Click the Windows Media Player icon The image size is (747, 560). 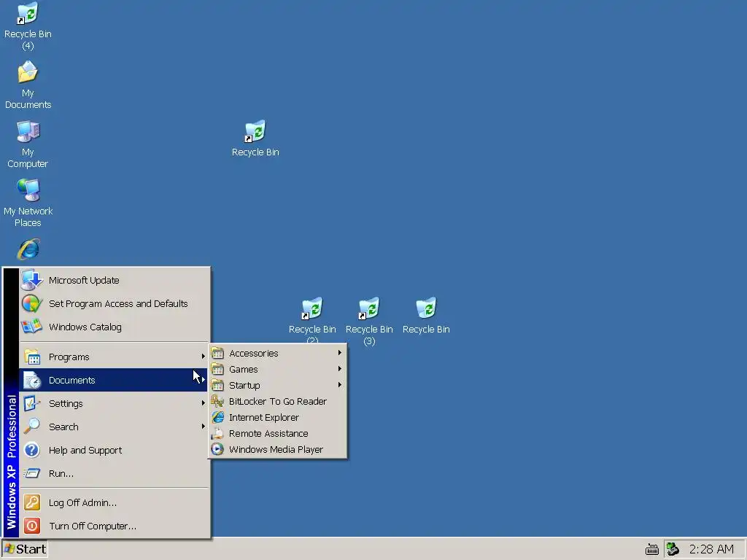point(217,449)
